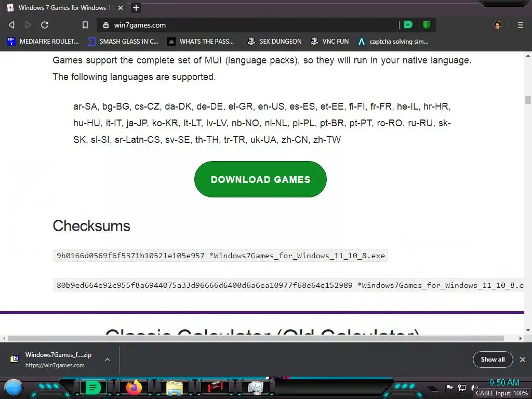The height and width of the screenshot is (399, 532).
Task: View site info via the padlock icon
Action: coord(106,25)
